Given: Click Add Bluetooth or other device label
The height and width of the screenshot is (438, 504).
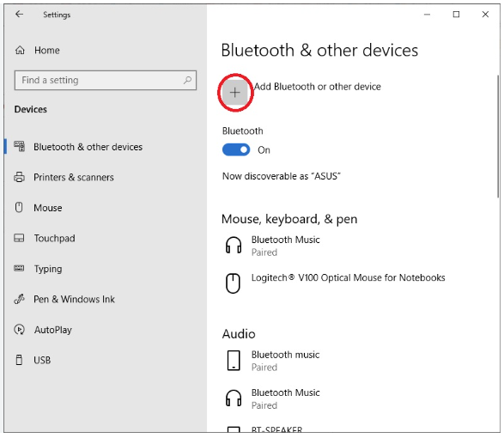Looking at the screenshot, I should [318, 87].
